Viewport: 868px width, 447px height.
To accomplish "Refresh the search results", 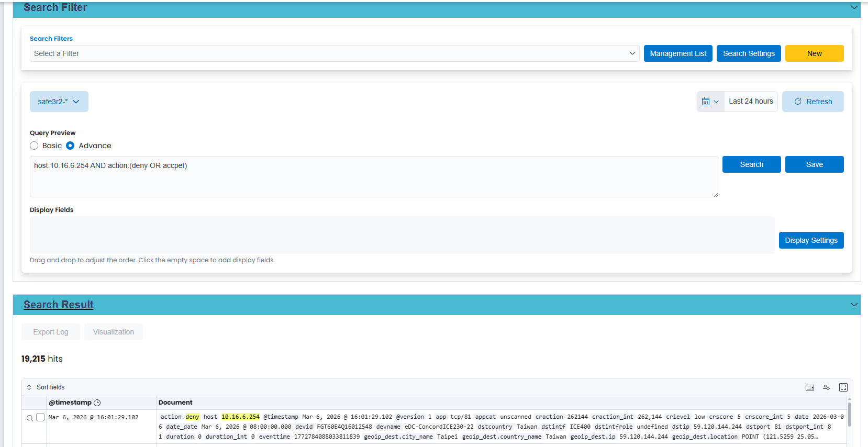I will (x=813, y=102).
